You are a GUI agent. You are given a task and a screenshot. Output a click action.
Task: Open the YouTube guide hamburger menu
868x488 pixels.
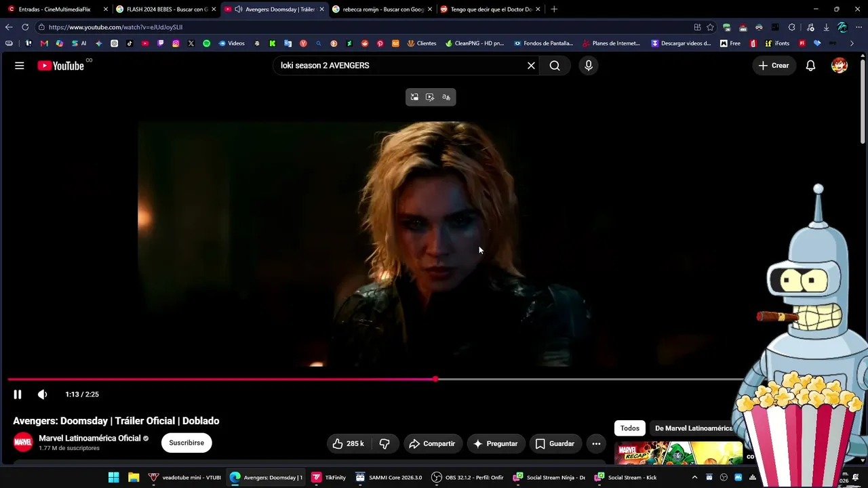pos(20,66)
